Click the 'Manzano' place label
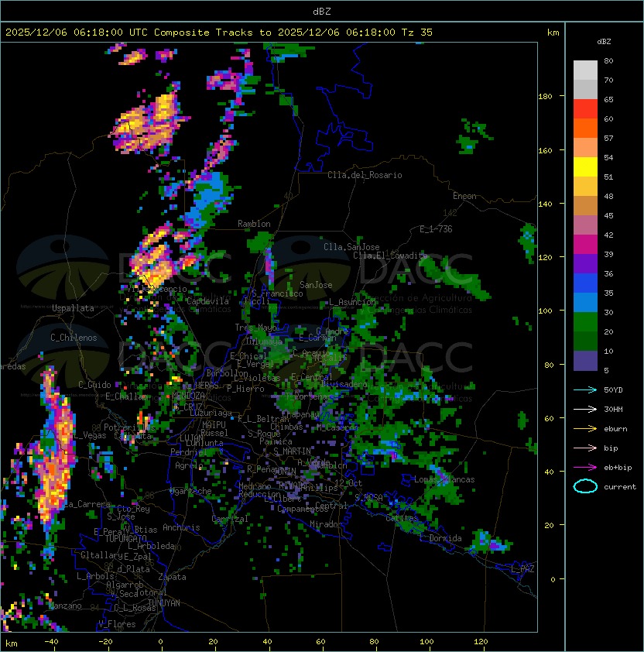The image size is (644, 652). 65,606
